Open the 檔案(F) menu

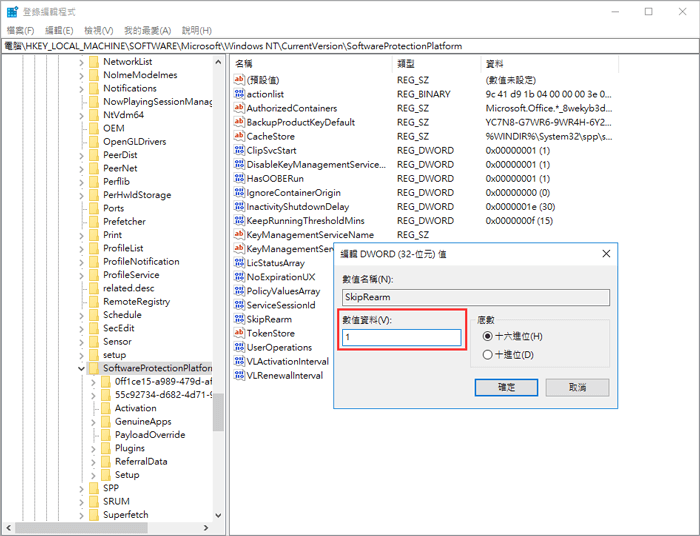21,30
